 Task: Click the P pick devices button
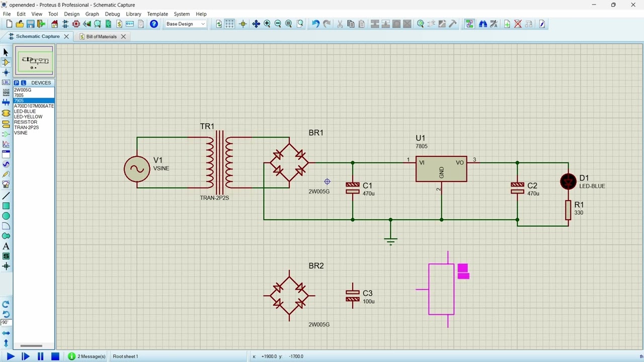tap(17, 82)
